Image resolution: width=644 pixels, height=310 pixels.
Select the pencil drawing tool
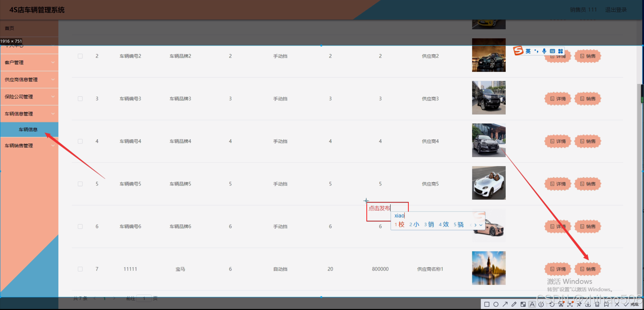pos(514,304)
